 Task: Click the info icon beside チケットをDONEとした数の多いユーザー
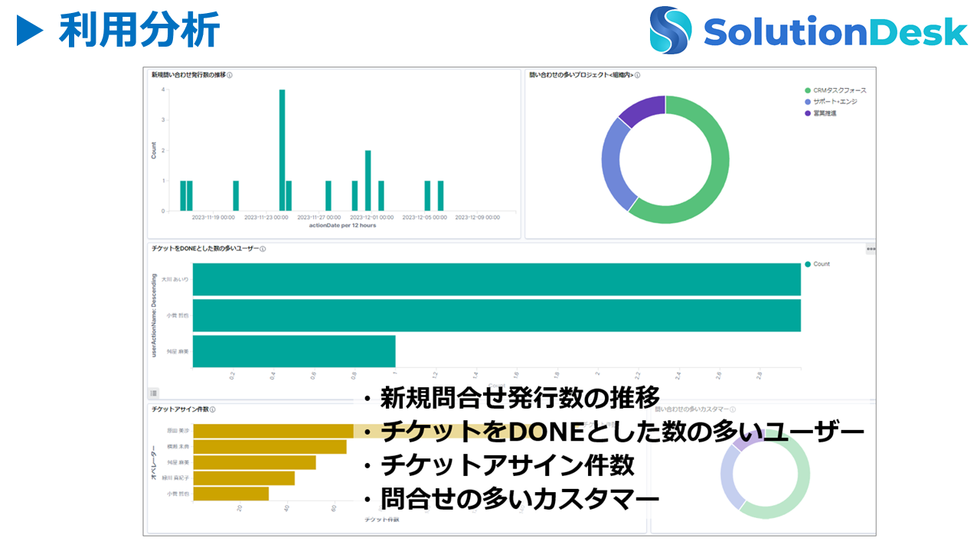[263, 249]
